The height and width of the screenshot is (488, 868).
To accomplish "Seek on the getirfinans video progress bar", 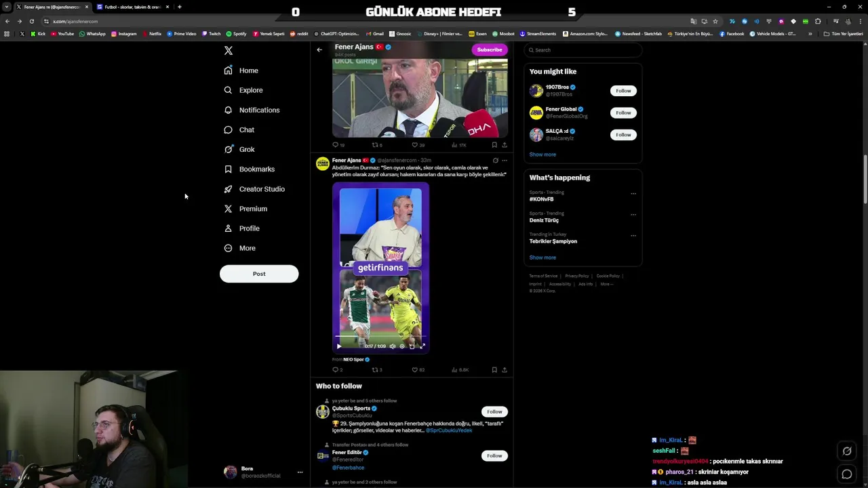I will (380, 337).
